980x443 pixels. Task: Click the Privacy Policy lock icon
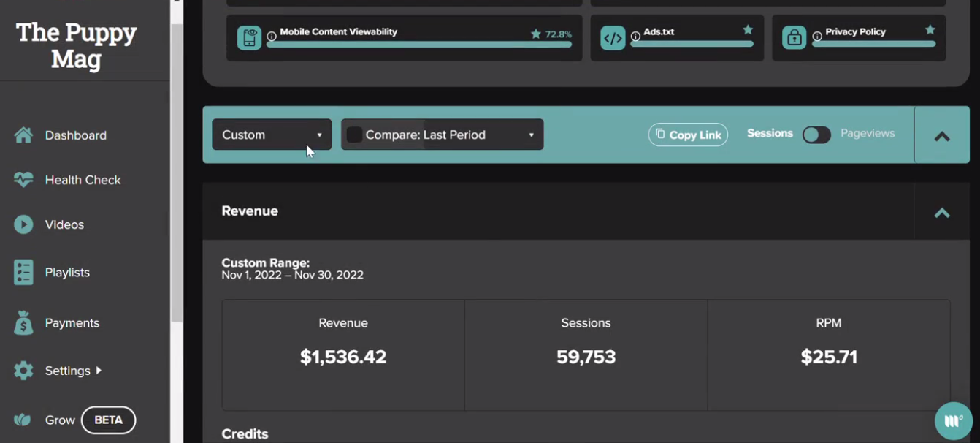pos(795,37)
